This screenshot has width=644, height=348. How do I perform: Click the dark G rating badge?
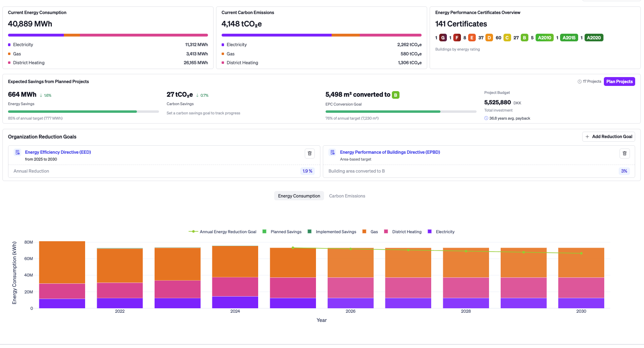tap(443, 38)
